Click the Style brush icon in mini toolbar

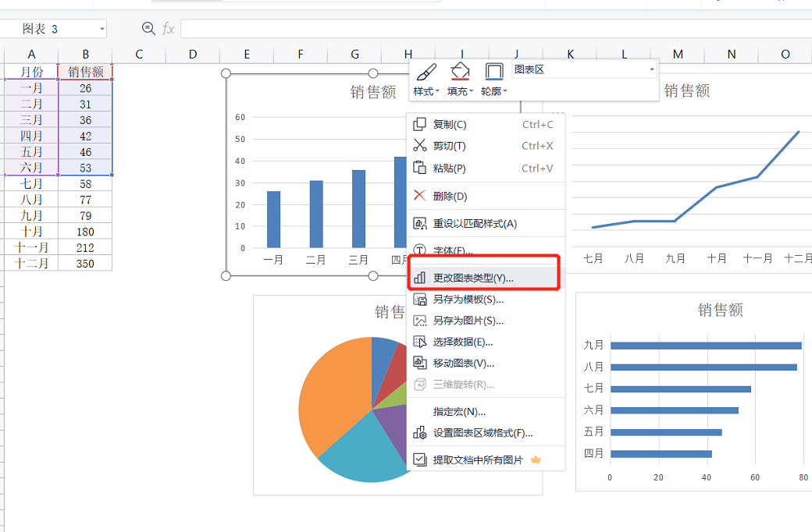426,72
